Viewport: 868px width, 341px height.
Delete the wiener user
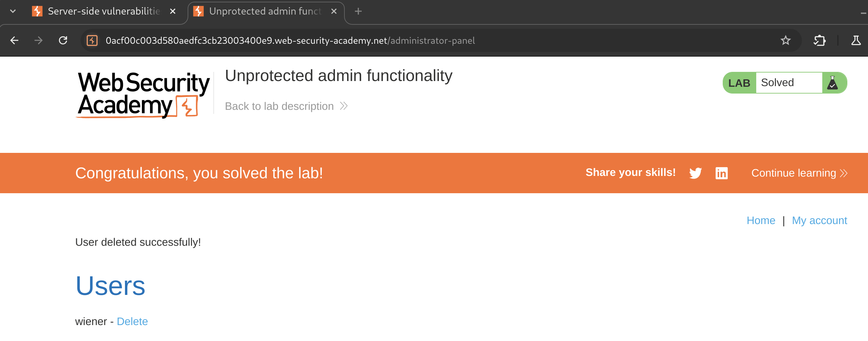pyautogui.click(x=132, y=321)
